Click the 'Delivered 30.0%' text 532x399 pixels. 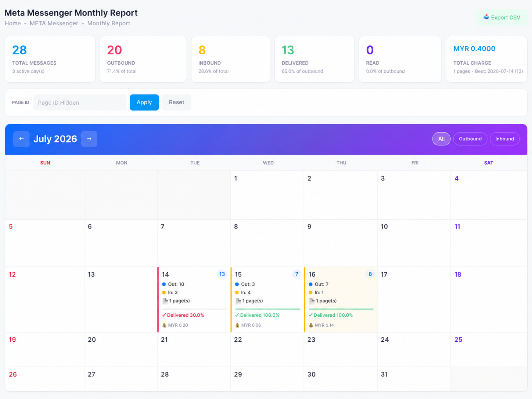[186, 315]
